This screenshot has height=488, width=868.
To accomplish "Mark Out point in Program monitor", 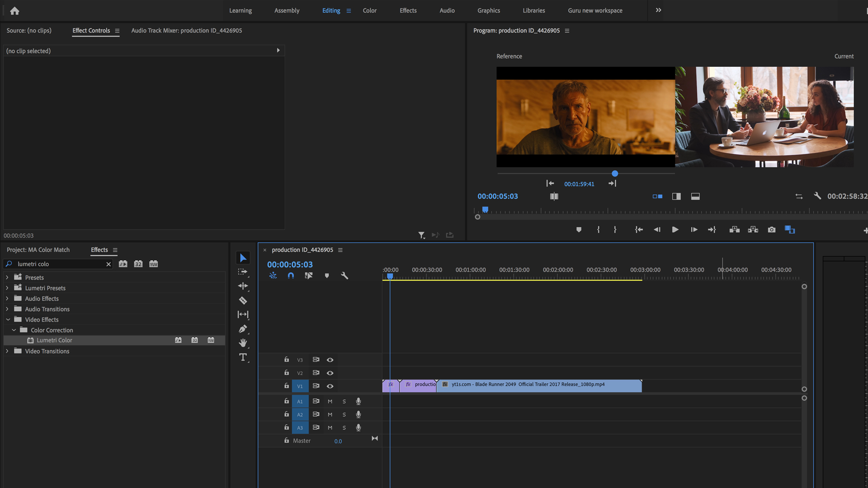I will 615,230.
